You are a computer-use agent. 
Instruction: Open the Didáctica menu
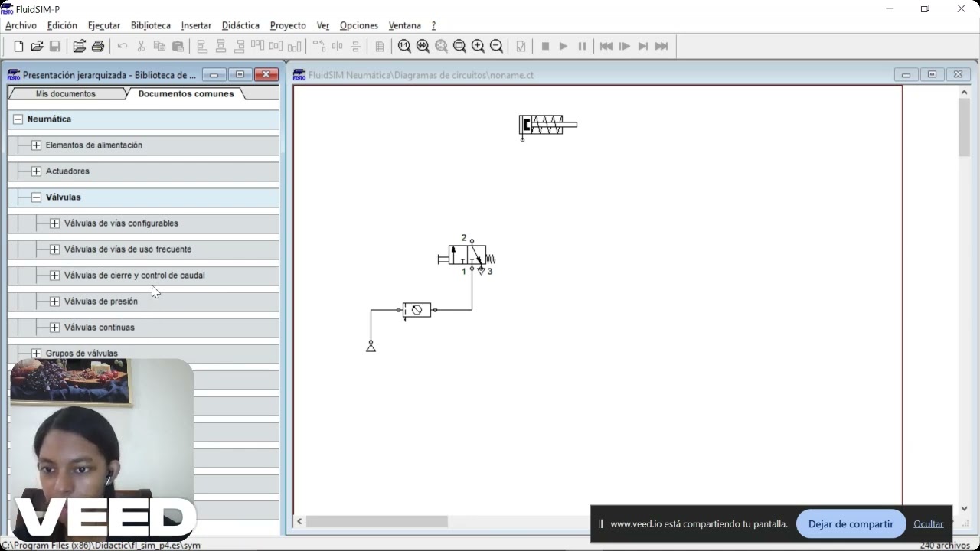click(240, 25)
